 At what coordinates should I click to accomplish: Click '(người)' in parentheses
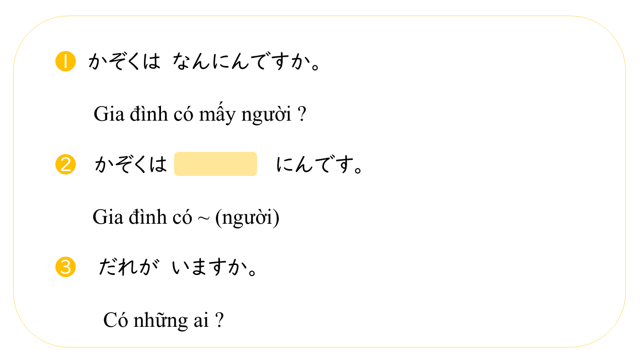click(247, 218)
